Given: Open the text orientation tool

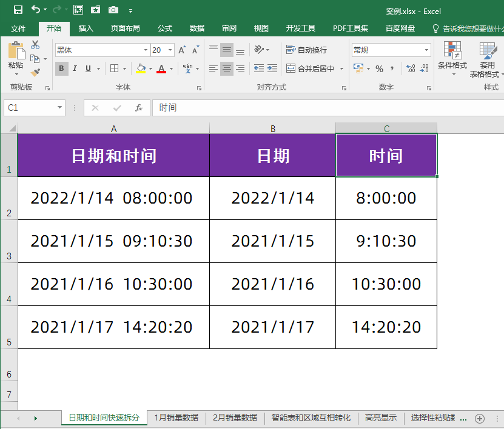Looking at the screenshot, I should tap(259, 50).
